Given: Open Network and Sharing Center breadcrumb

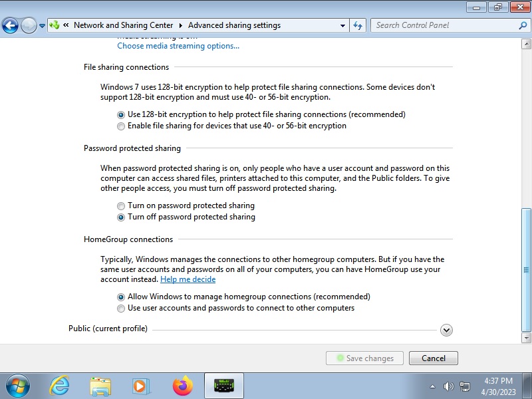Looking at the screenshot, I should coord(124,25).
